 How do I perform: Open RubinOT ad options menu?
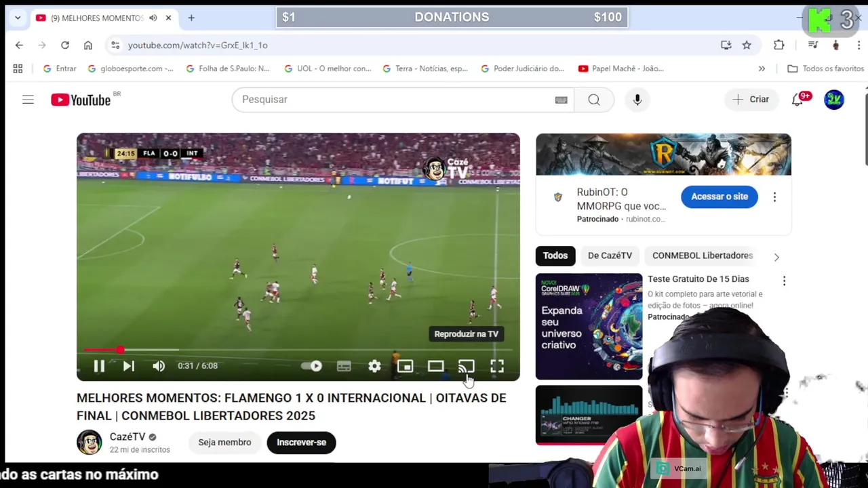click(x=774, y=197)
